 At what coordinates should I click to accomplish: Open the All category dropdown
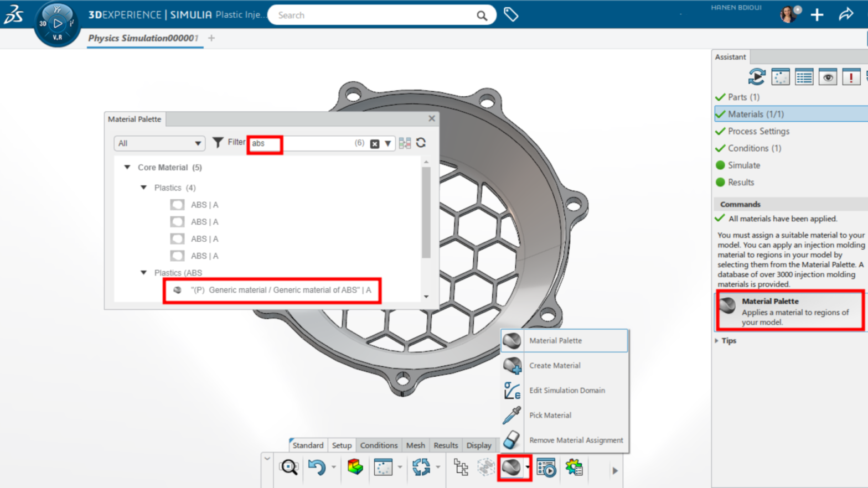159,143
